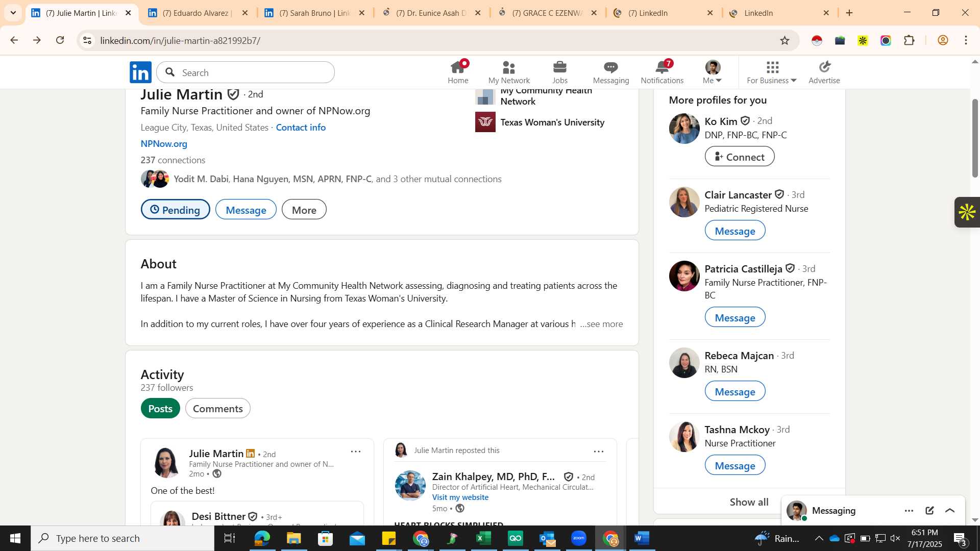Click the LinkedIn search field
This screenshot has width=980, height=551.
246,72
